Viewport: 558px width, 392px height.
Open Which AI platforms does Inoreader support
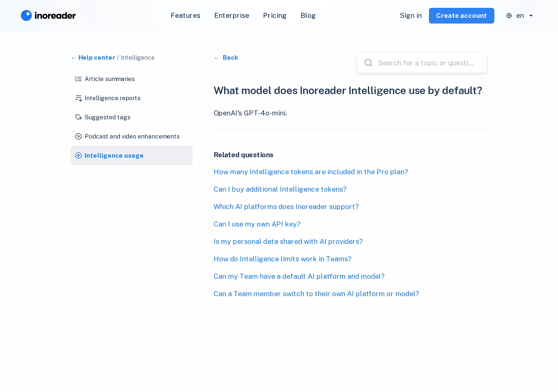(286, 206)
